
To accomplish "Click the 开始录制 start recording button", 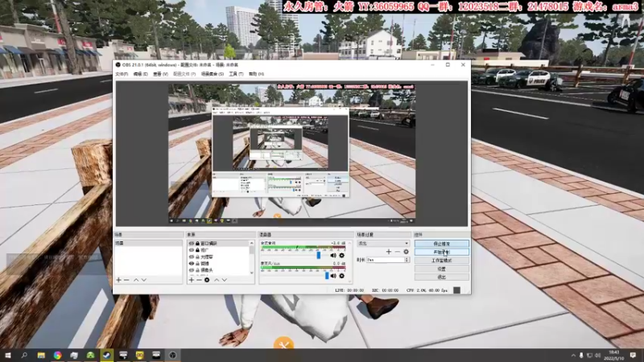I will click(441, 252).
